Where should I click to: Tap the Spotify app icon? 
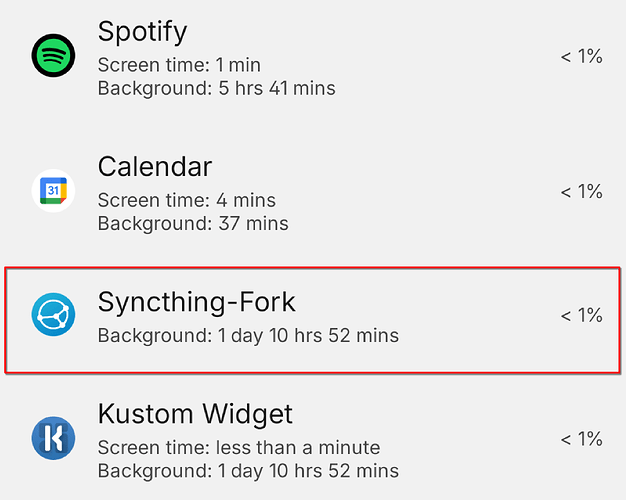click(x=53, y=55)
